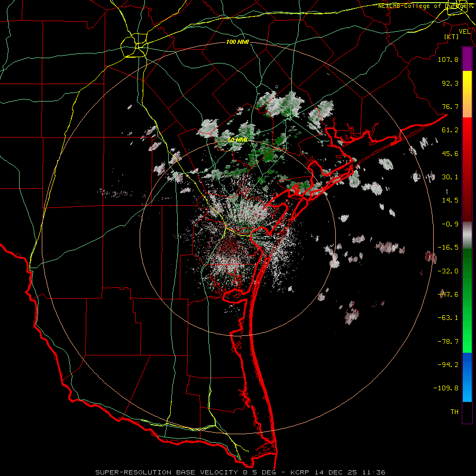Screen dimensions: 476x476
Task: Select the -78.7 scale value
Action: point(448,342)
